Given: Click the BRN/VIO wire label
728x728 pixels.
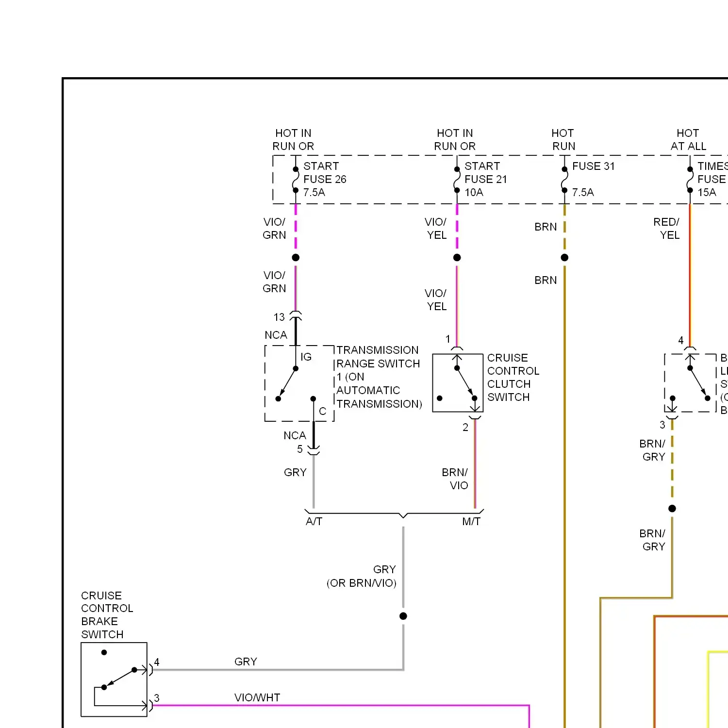Looking at the screenshot, I should pos(455,479).
